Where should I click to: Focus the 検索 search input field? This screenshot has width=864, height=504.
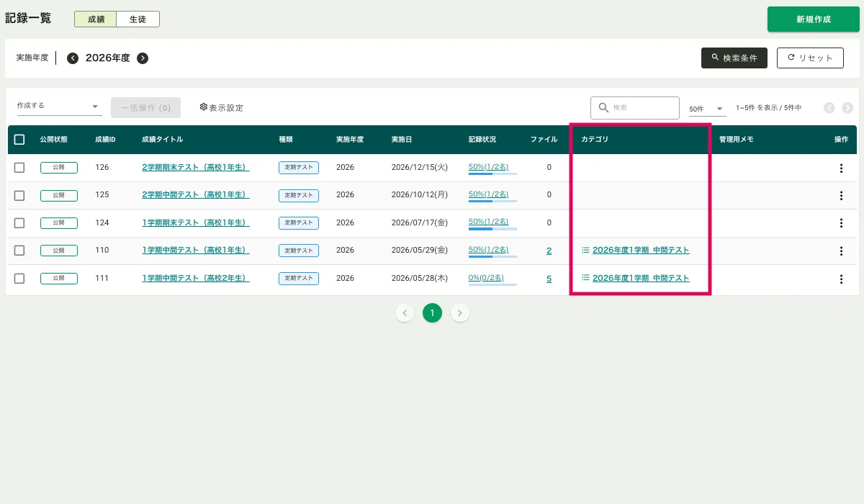(x=642, y=108)
